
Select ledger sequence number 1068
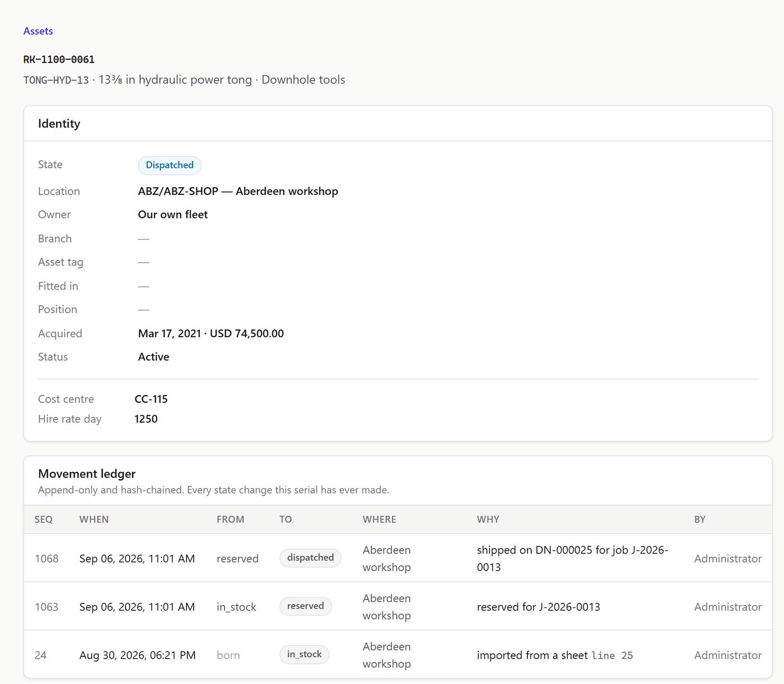(x=46, y=559)
